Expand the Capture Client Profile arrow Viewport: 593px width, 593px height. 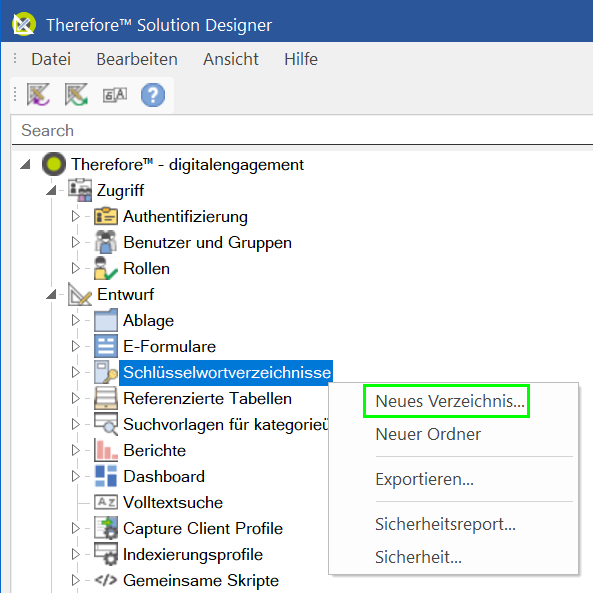pyautogui.click(x=76, y=528)
